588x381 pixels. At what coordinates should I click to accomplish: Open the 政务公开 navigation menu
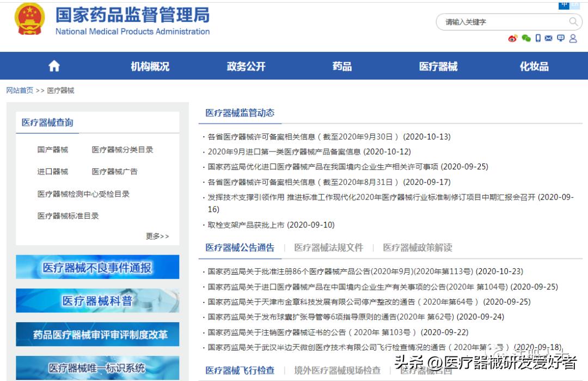(x=246, y=65)
